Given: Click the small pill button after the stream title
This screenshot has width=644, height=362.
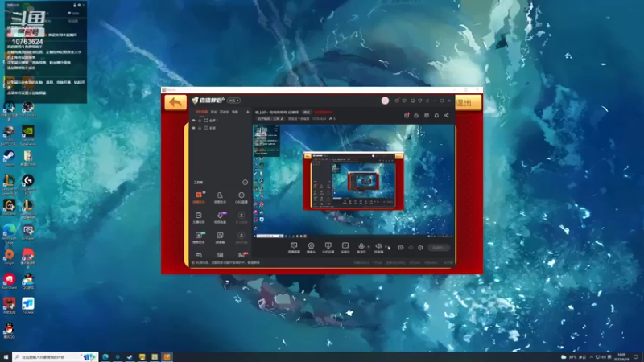Looking at the screenshot, I should coord(307,112).
